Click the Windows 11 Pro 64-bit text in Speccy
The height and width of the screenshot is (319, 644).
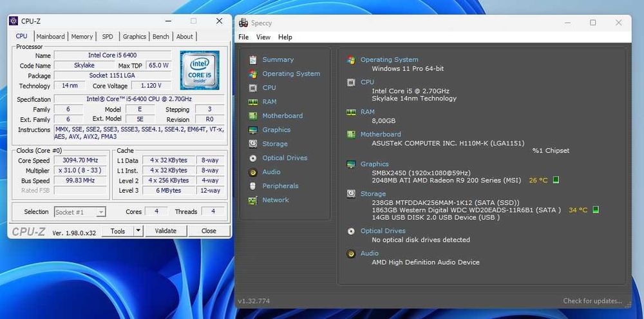[408, 69]
